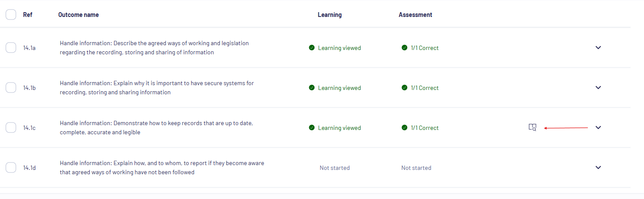This screenshot has height=199, width=644.
Task: Tick the checkbox for outcome 14.1a
Action: [x=11, y=48]
